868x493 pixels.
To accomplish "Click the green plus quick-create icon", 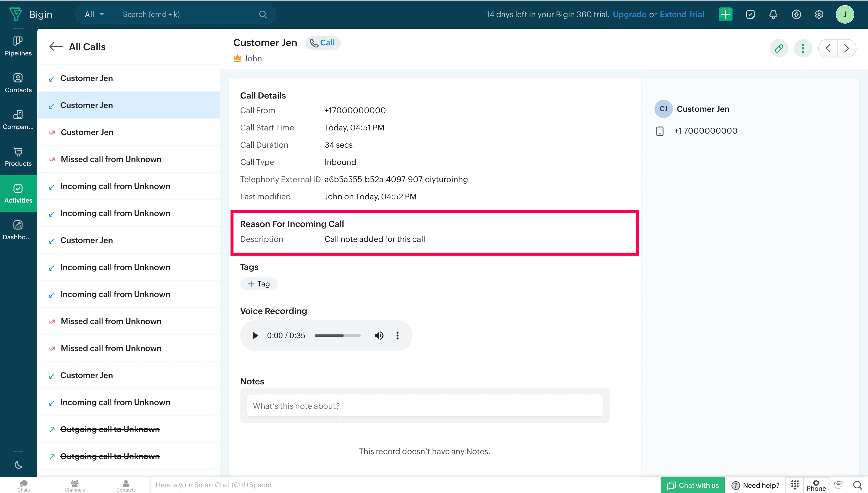I will click(x=725, y=14).
